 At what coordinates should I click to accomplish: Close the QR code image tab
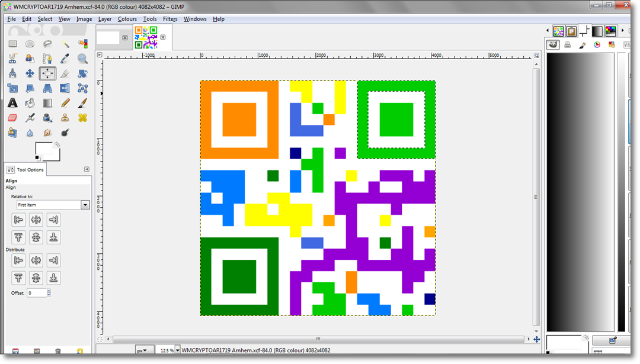click(x=163, y=37)
